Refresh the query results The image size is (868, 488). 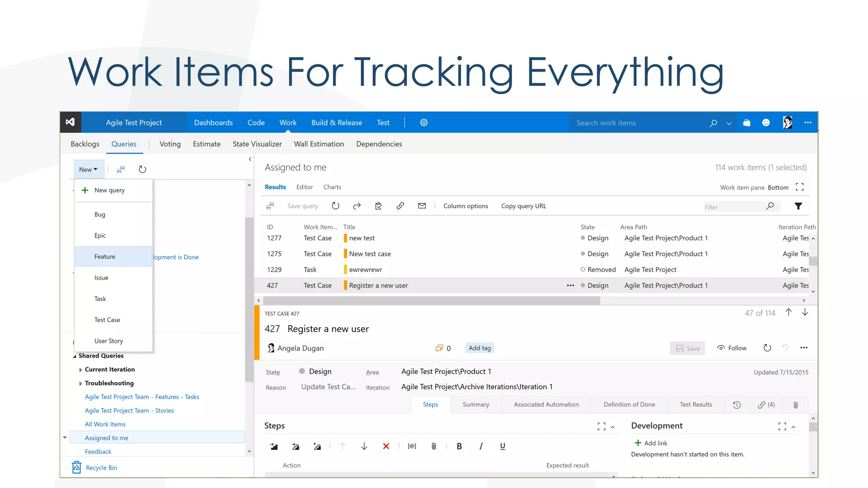click(335, 206)
